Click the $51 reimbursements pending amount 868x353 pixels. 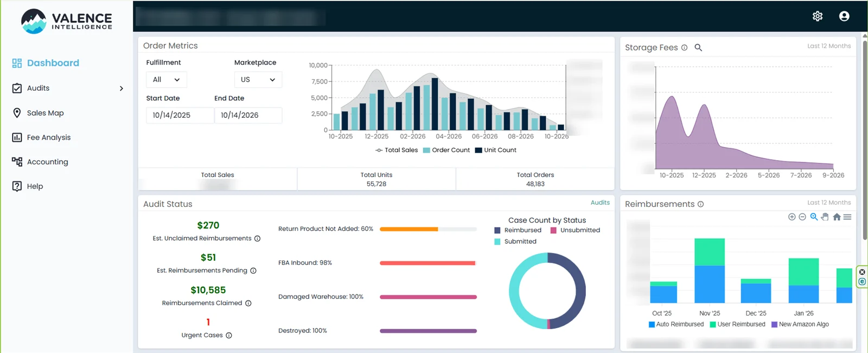pyautogui.click(x=208, y=257)
